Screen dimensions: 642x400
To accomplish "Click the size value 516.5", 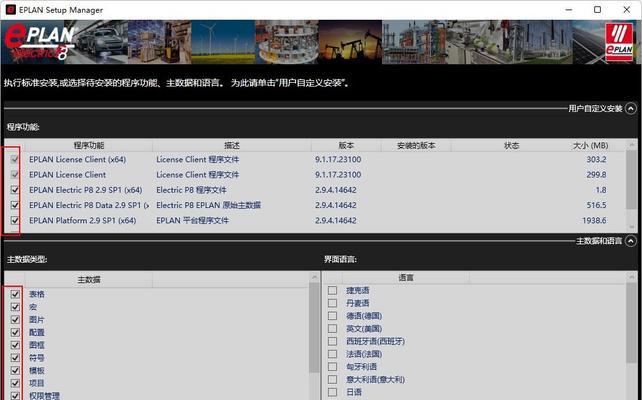I will point(596,205).
